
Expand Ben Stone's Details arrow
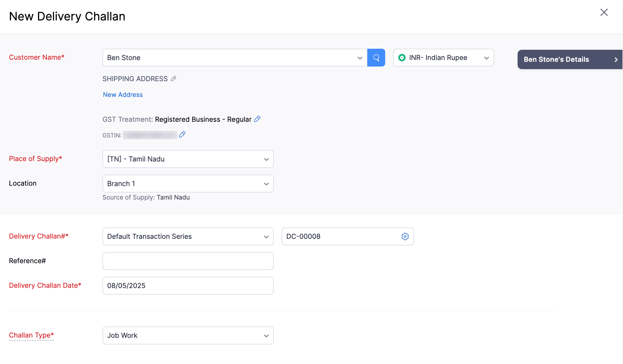(616, 60)
